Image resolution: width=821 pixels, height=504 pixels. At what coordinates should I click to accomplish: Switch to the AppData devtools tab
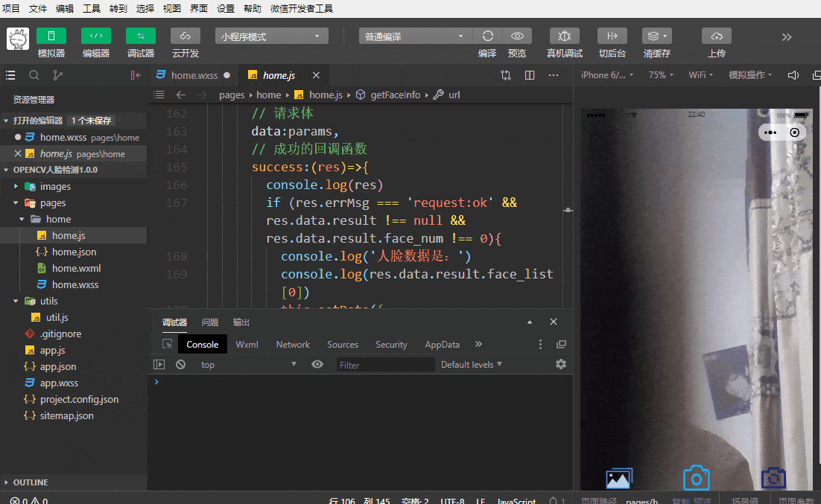point(442,345)
